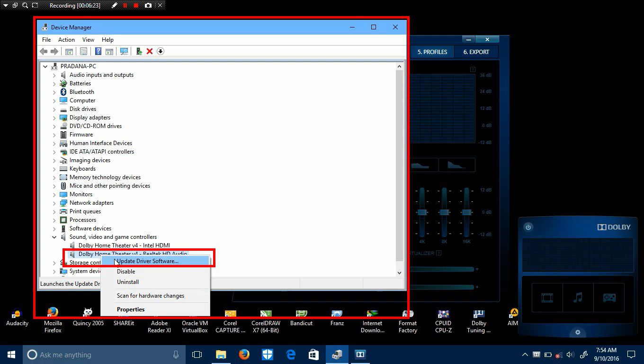Click the Ask me anything search box
The image size is (644, 364).
[x=104, y=355]
